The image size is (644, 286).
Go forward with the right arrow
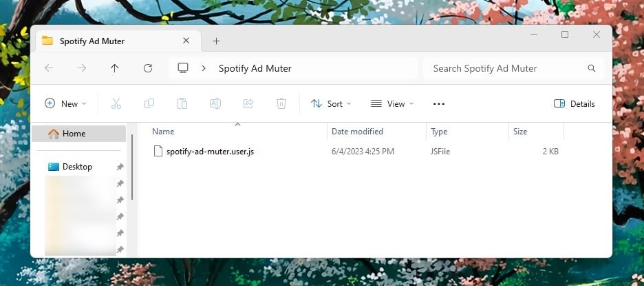pos(82,68)
